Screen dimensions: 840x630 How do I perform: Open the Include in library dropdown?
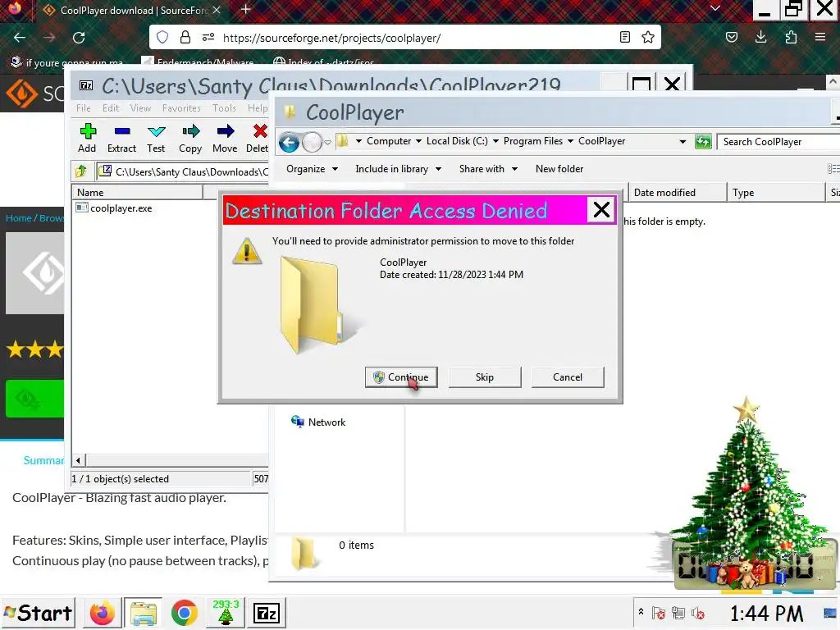tap(398, 169)
